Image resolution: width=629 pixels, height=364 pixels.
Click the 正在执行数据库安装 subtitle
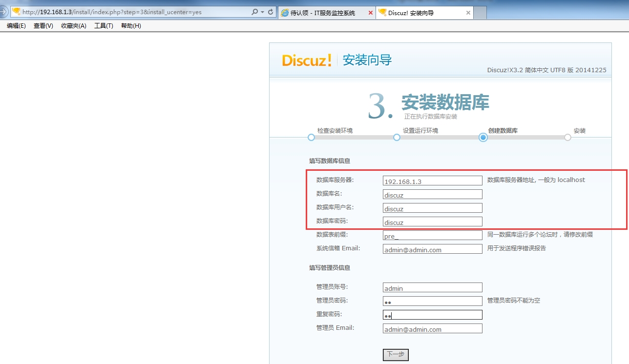click(x=431, y=117)
